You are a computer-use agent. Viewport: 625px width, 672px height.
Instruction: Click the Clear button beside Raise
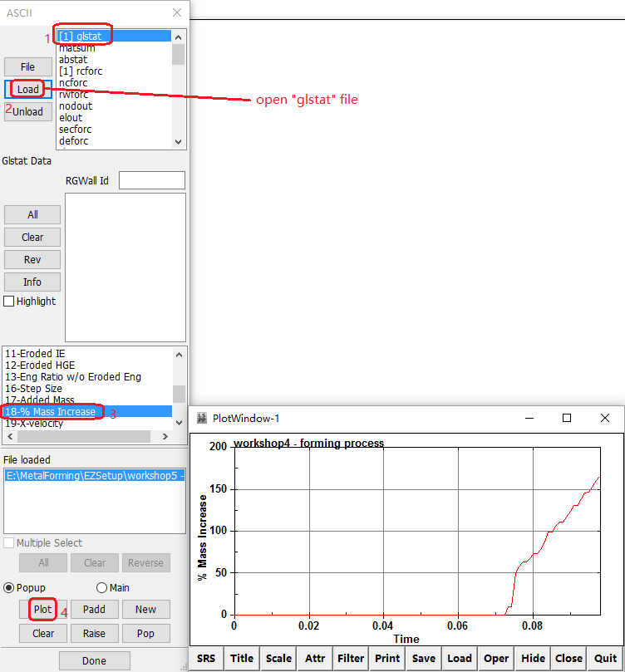[43, 633]
